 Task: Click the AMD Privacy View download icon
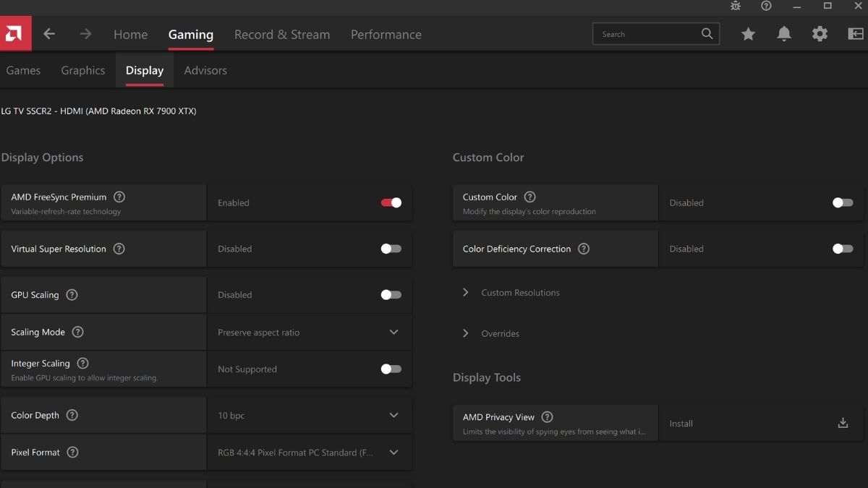click(x=843, y=423)
